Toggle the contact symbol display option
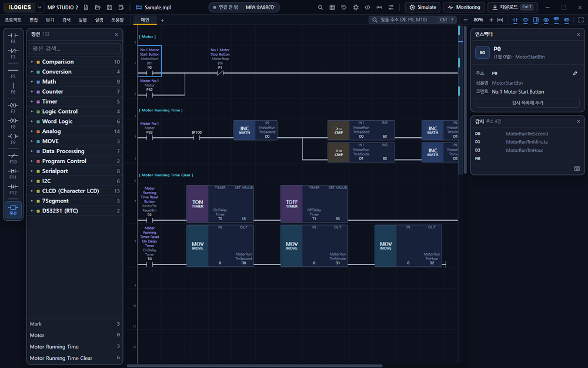This screenshot has width=588, height=368. [x=515, y=20]
